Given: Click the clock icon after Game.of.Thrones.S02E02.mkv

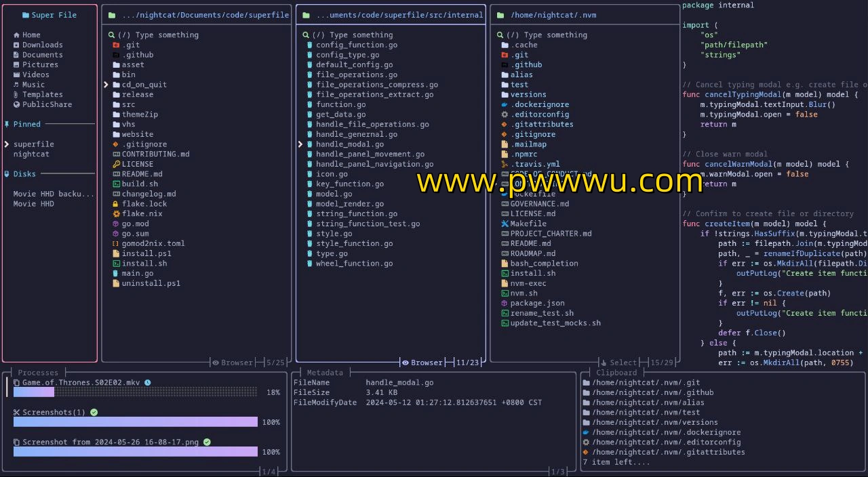Looking at the screenshot, I should pos(148,383).
